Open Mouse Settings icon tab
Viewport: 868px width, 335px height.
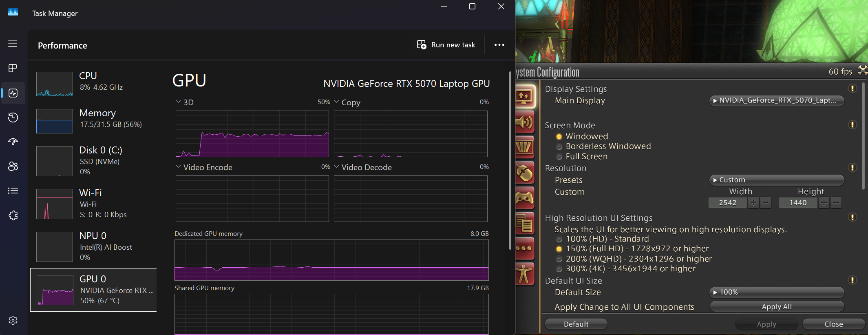pyautogui.click(x=525, y=173)
